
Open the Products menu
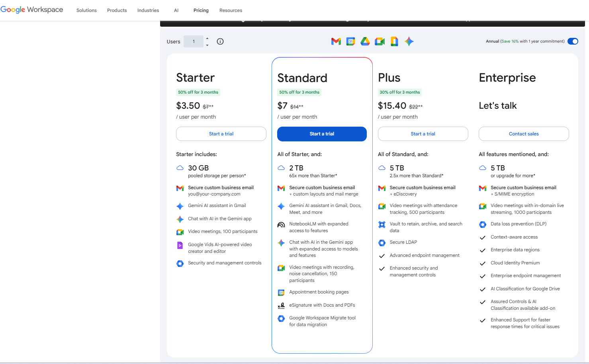[117, 10]
